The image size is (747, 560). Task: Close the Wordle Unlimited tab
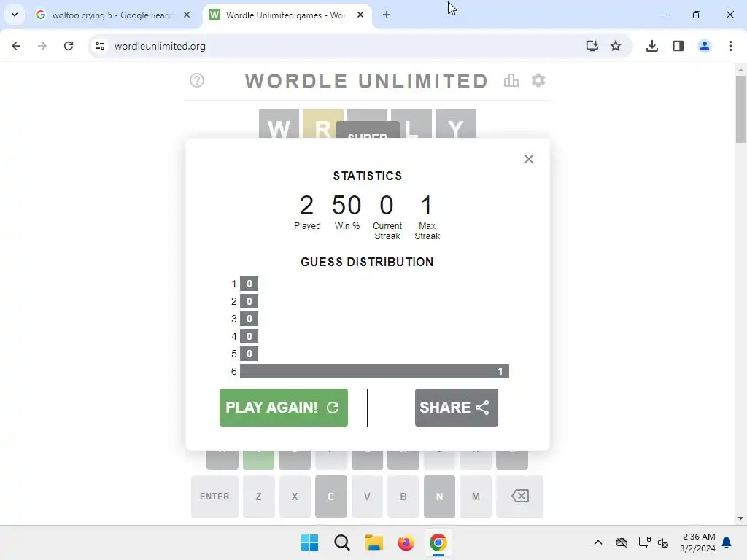[x=360, y=15]
